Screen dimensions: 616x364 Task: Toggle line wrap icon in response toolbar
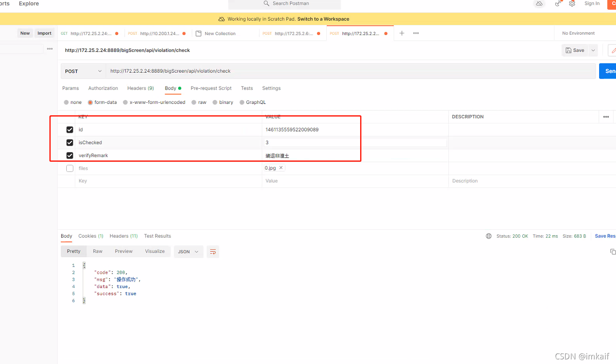pyautogui.click(x=213, y=252)
